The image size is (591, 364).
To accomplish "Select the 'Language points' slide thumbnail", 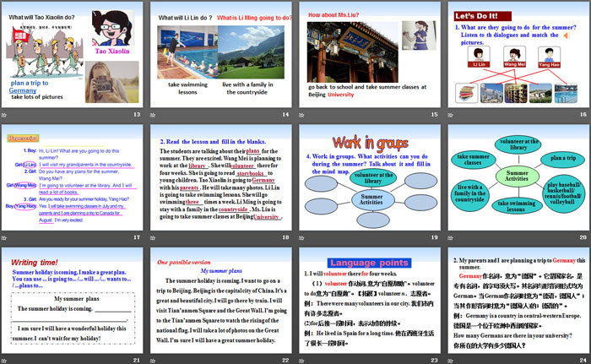I will (x=370, y=301).
